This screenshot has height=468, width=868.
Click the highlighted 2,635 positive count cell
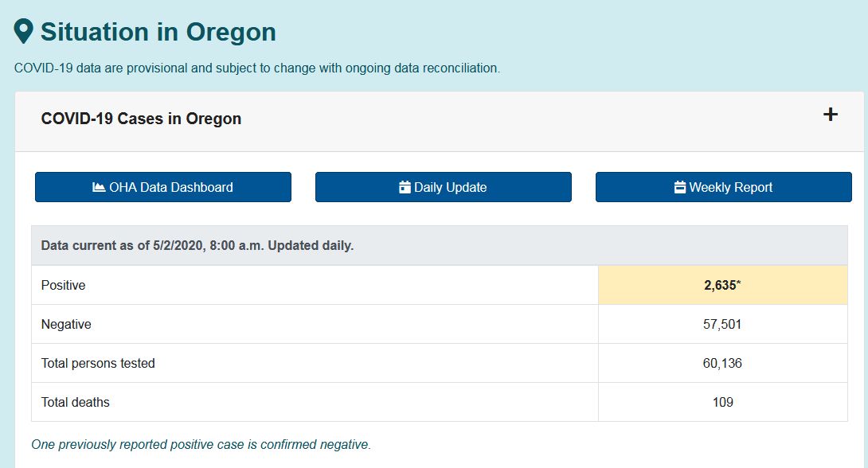coord(722,285)
